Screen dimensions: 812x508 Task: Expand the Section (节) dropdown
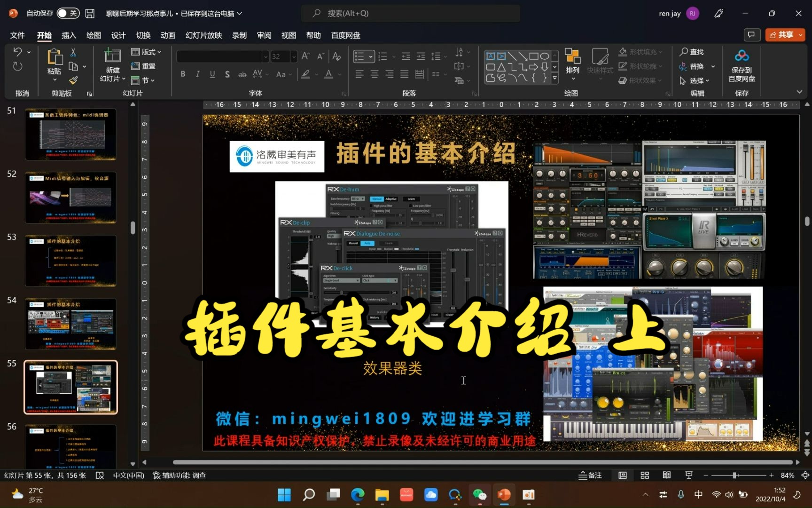point(143,80)
